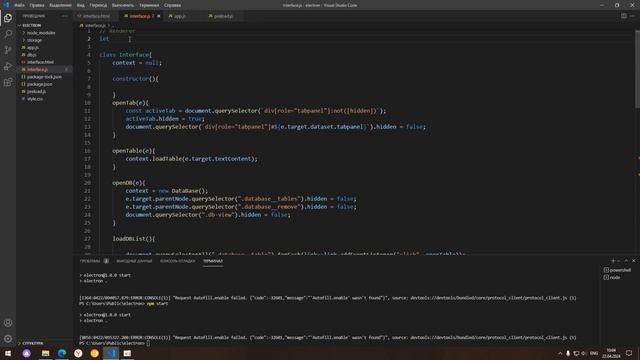Click the taskbar clock and date
Screen dimensions: 640x360
pyautogui.click(x=611, y=353)
